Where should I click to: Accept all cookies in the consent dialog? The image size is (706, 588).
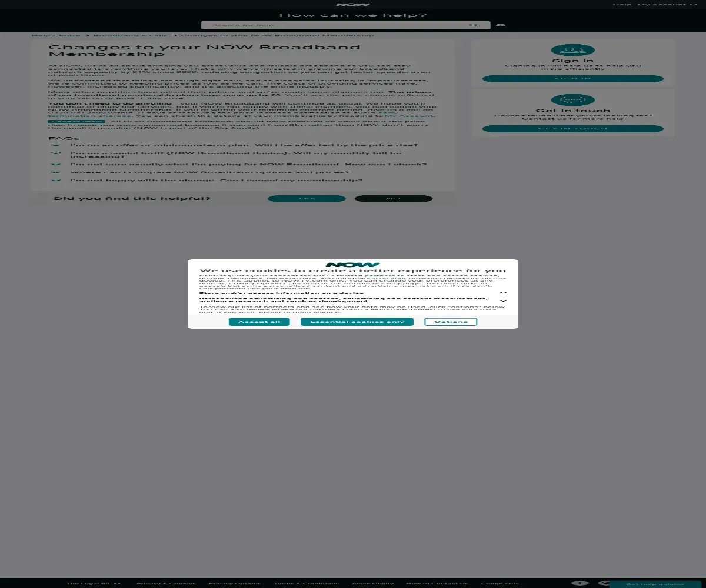(x=259, y=322)
